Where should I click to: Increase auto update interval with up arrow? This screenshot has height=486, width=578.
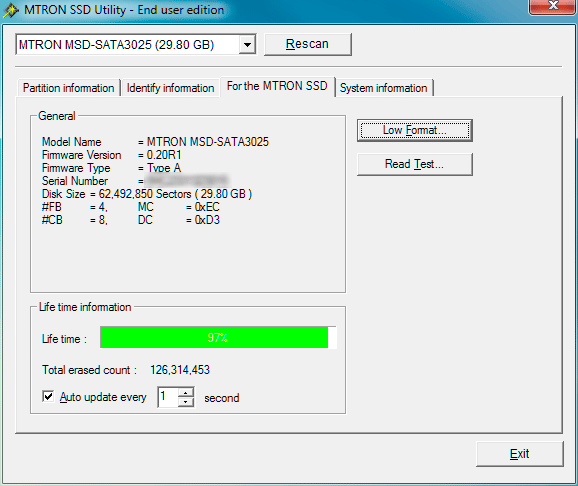pos(186,392)
